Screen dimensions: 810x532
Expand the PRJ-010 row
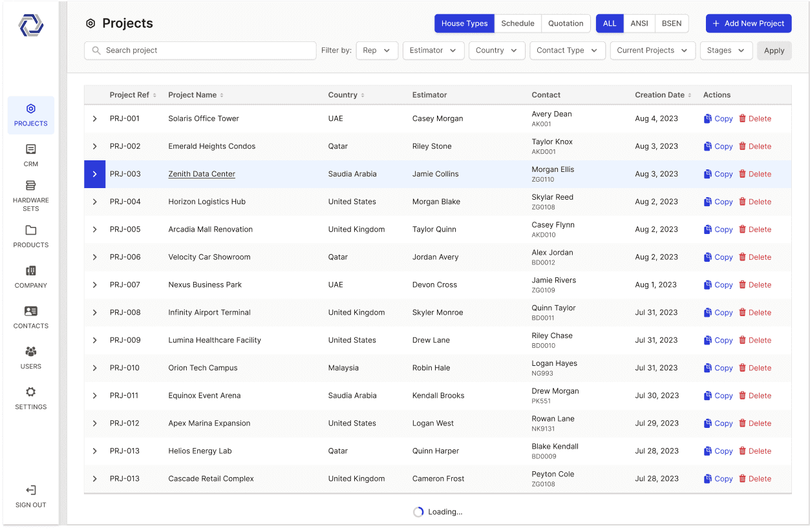(x=94, y=368)
